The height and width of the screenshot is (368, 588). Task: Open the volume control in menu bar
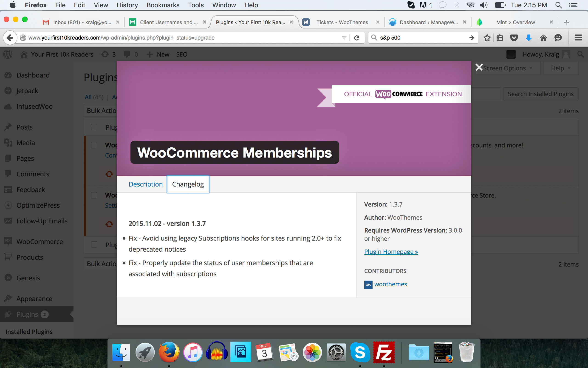483,5
